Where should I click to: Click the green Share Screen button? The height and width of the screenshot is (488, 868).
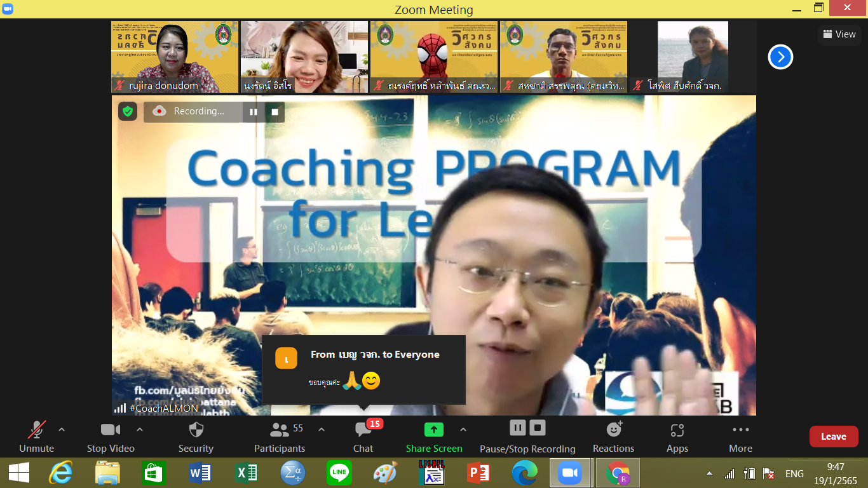[434, 437]
